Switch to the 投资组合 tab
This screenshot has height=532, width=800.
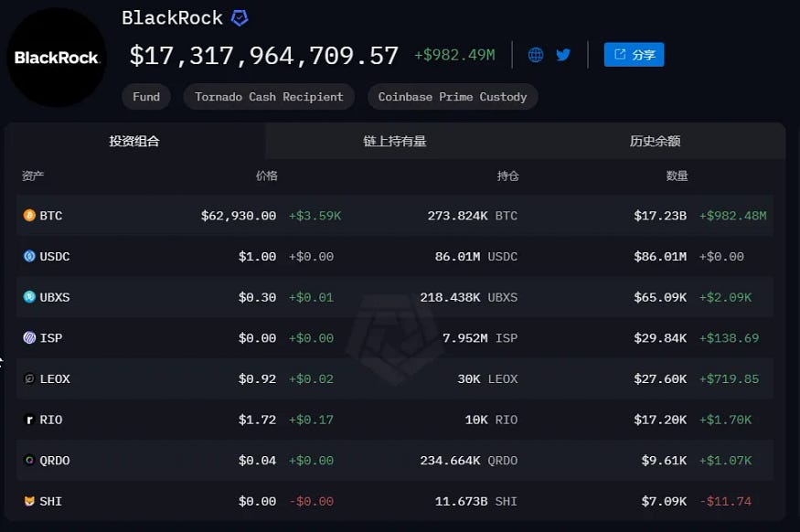pyautogui.click(x=134, y=142)
